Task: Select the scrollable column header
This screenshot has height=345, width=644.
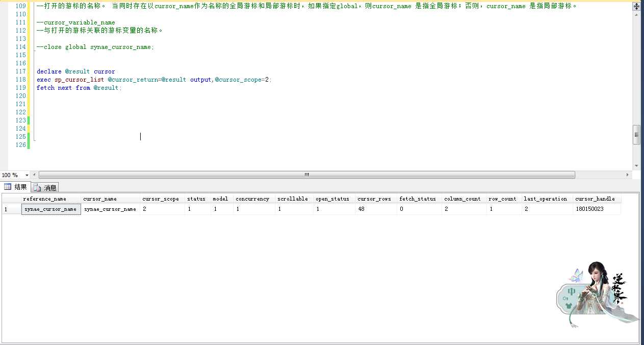Action: [x=294, y=199]
